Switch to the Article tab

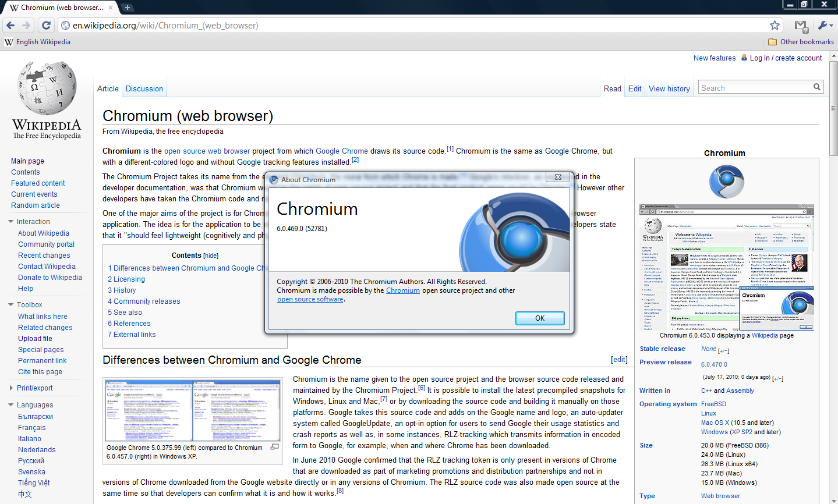coord(108,88)
